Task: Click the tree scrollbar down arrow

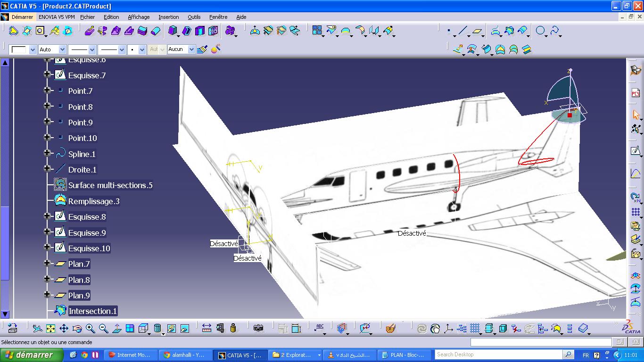Action: click(x=5, y=314)
